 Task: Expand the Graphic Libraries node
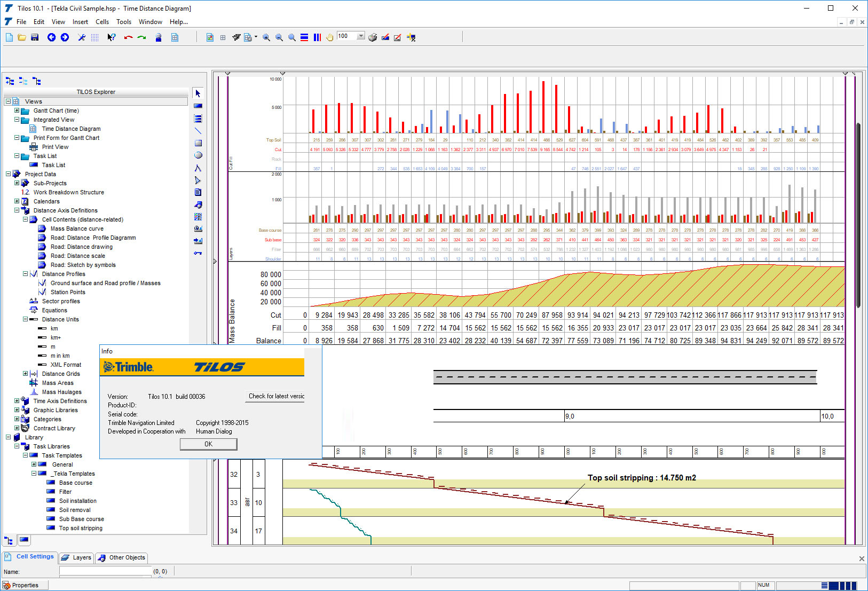[17, 410]
